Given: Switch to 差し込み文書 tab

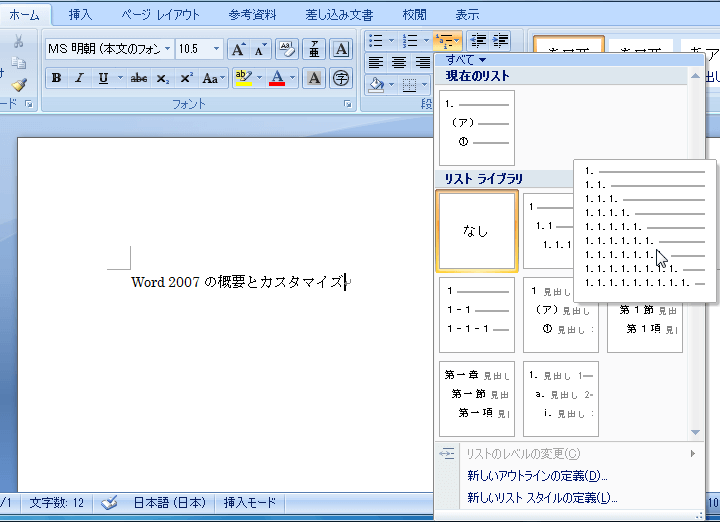Looking at the screenshot, I should pos(339,15).
